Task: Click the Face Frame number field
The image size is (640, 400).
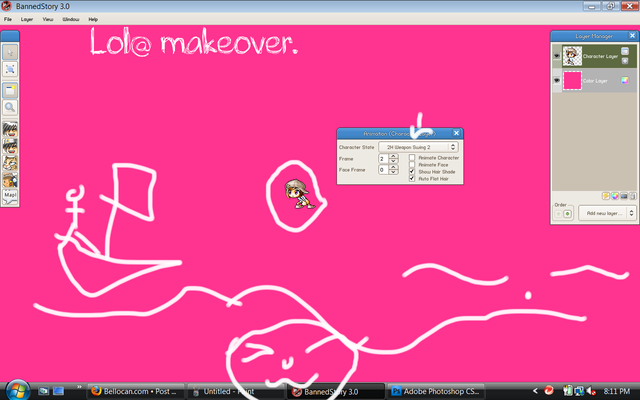Action: (383, 169)
